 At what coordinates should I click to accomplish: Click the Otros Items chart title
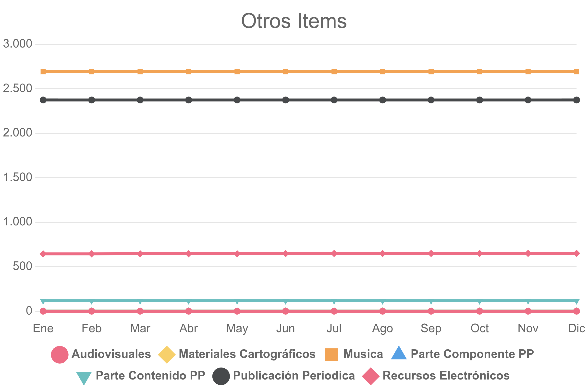(x=294, y=21)
